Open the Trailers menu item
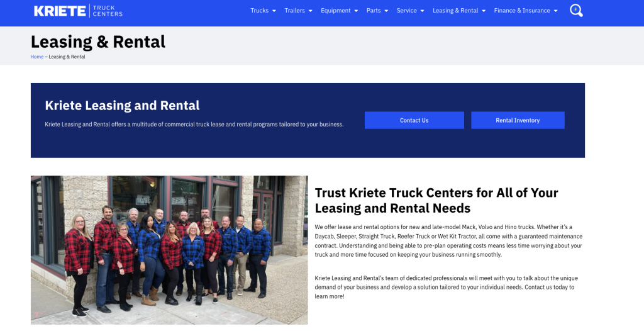 pos(294,11)
